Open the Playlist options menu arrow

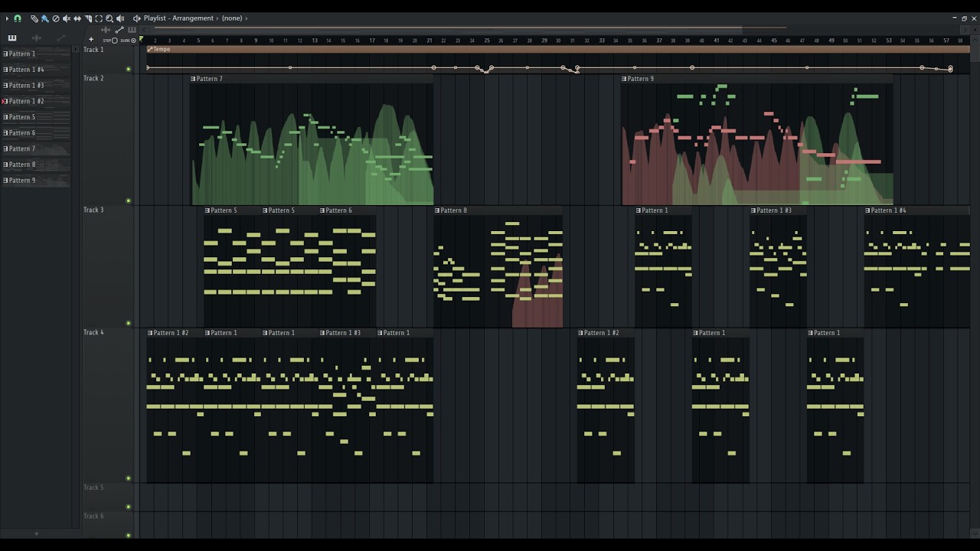7,18
